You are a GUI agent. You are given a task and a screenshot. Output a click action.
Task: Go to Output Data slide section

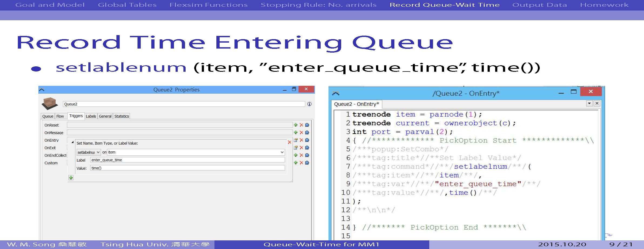pyautogui.click(x=539, y=5)
